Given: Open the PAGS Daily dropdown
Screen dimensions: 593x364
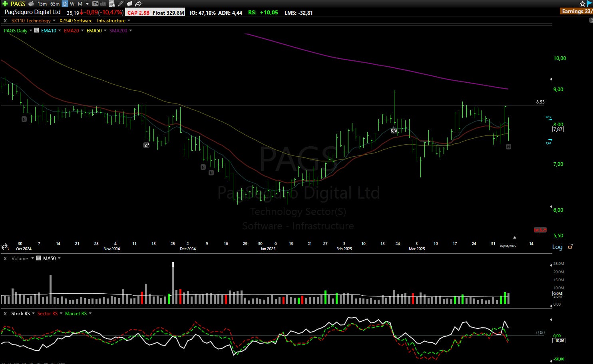Looking at the screenshot, I should [x=31, y=30].
